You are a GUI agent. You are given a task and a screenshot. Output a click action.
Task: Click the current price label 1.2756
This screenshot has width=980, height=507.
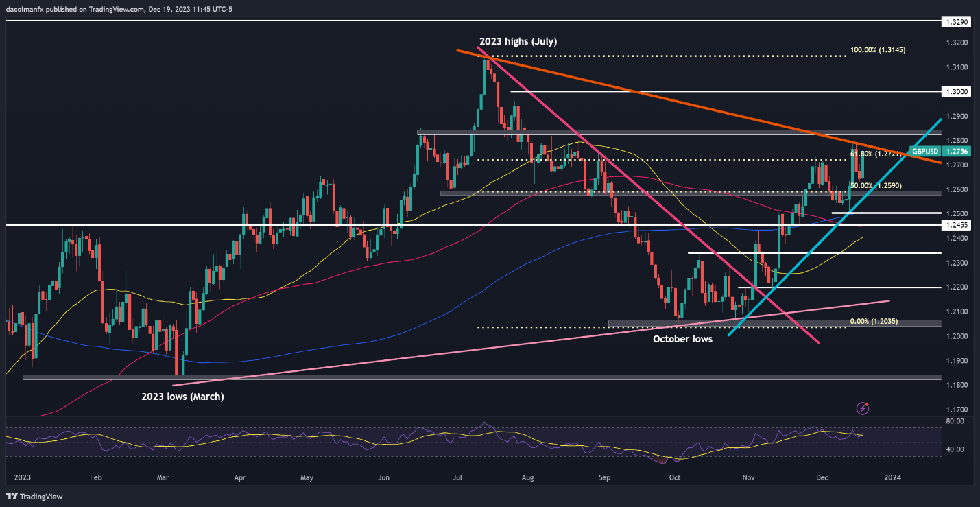(957, 151)
